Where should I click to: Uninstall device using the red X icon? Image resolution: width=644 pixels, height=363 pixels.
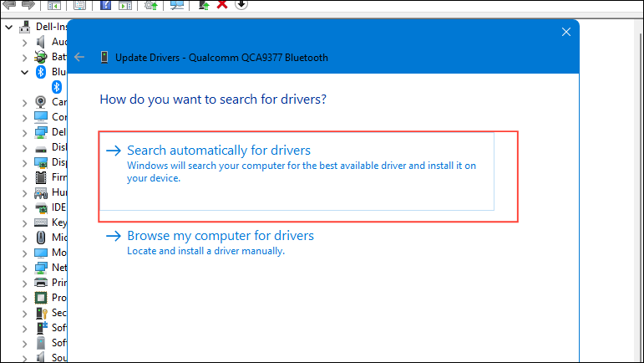click(x=222, y=4)
